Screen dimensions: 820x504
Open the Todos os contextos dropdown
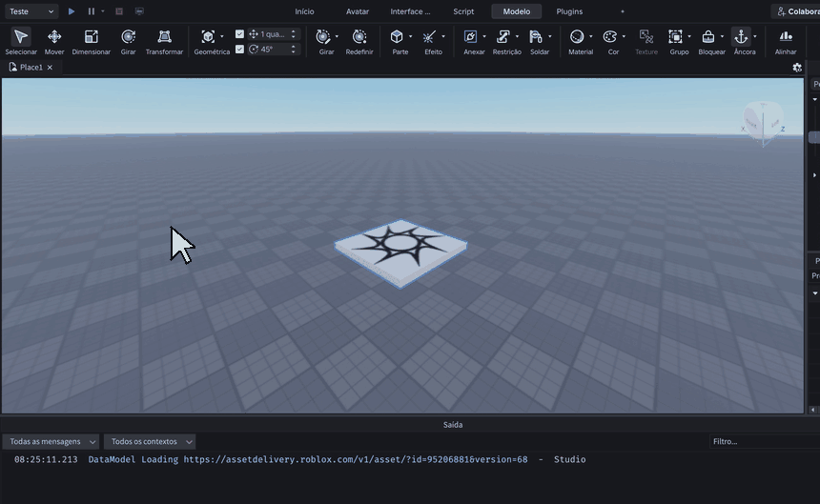click(150, 441)
